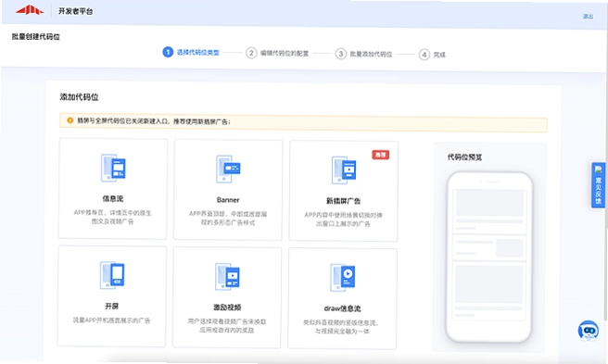Viewport: 608px width, 364px height.
Task: Click the orange warning info icon
Action: tap(70, 120)
